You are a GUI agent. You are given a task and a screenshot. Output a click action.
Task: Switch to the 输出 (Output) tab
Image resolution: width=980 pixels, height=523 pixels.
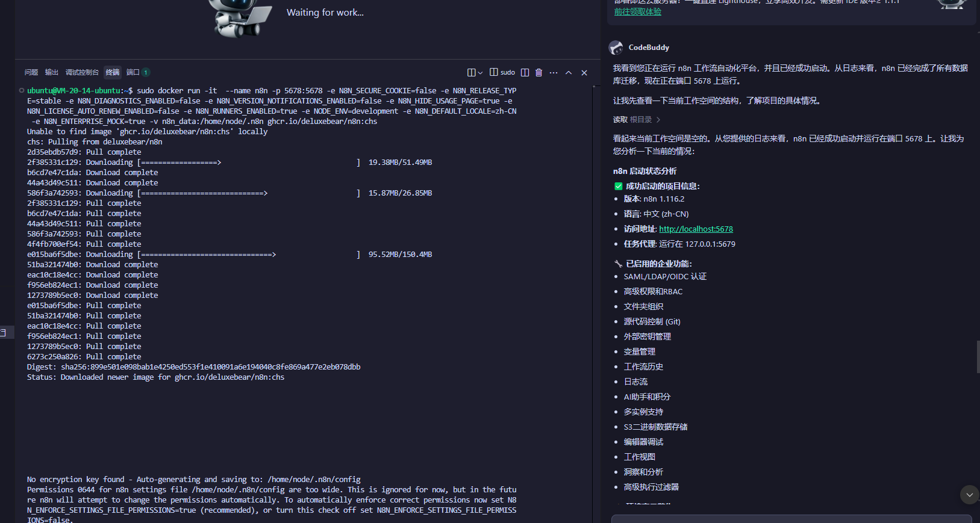point(52,72)
